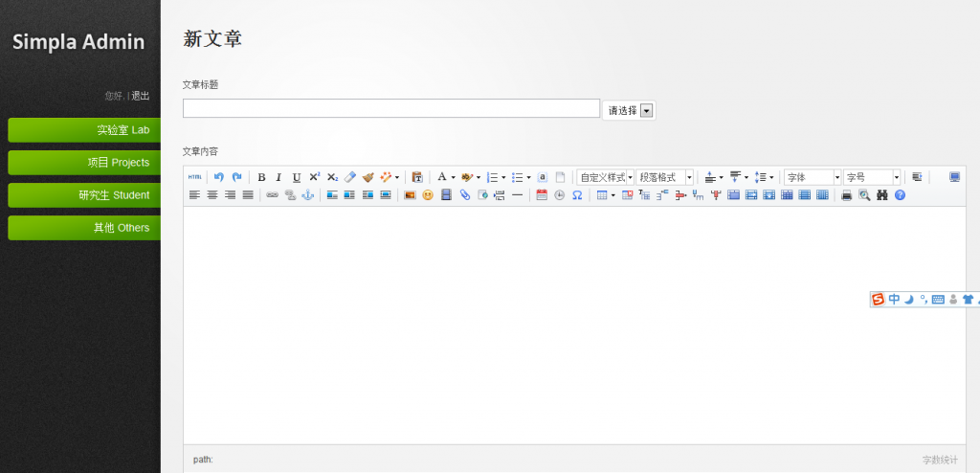Click the insert time clock icon
The height and width of the screenshot is (473, 980).
[559, 195]
